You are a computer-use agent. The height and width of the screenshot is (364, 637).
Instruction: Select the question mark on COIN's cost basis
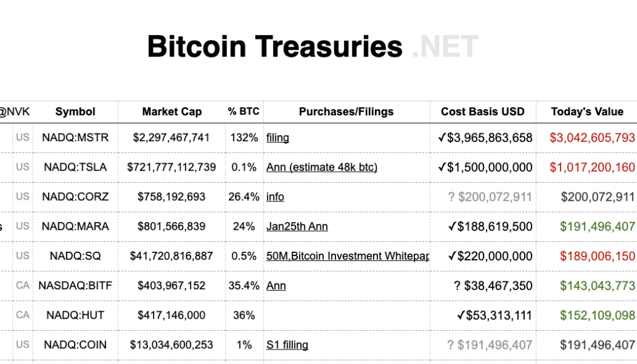tap(451, 345)
